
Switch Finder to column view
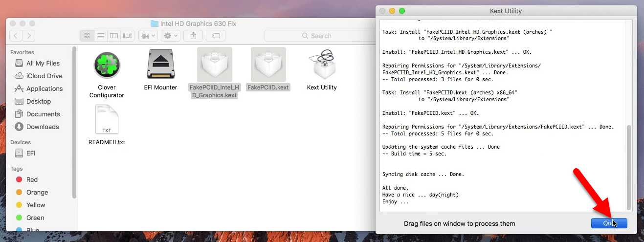coord(114,36)
